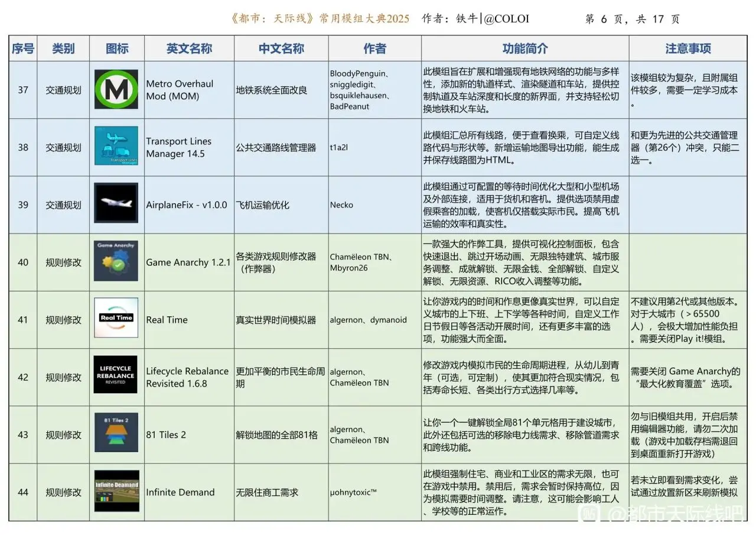Image resolution: width=756 pixels, height=535 pixels.
Task: Click the 'Game Anarchy 1.2.1' name text
Action: click(x=188, y=262)
